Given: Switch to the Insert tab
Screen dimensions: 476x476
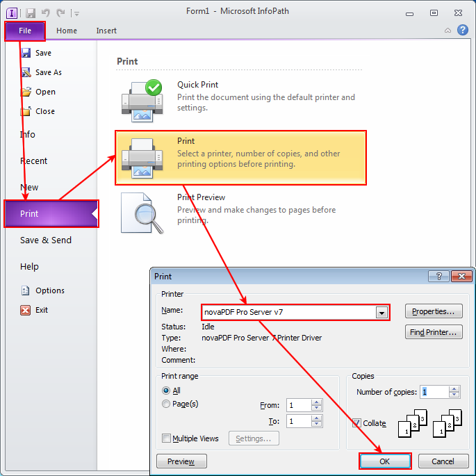Looking at the screenshot, I should point(106,31).
